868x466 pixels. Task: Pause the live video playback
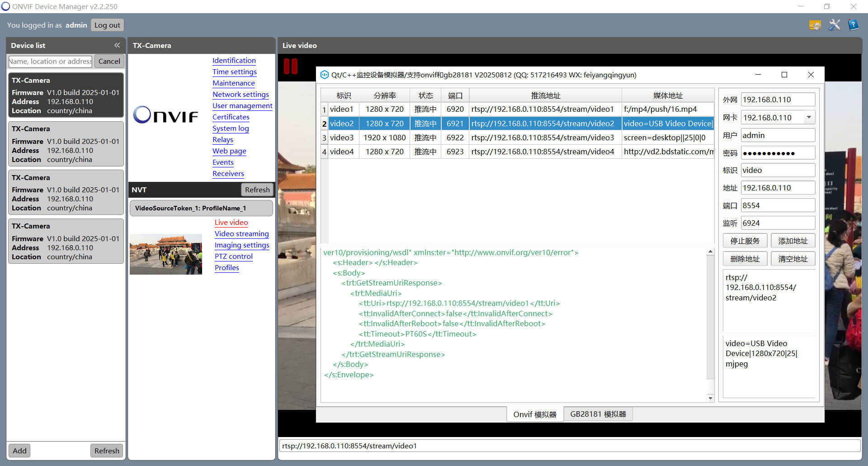[290, 66]
